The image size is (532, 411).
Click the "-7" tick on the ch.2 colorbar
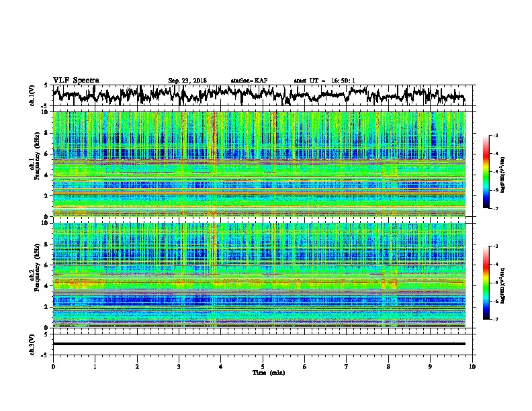(x=496, y=320)
